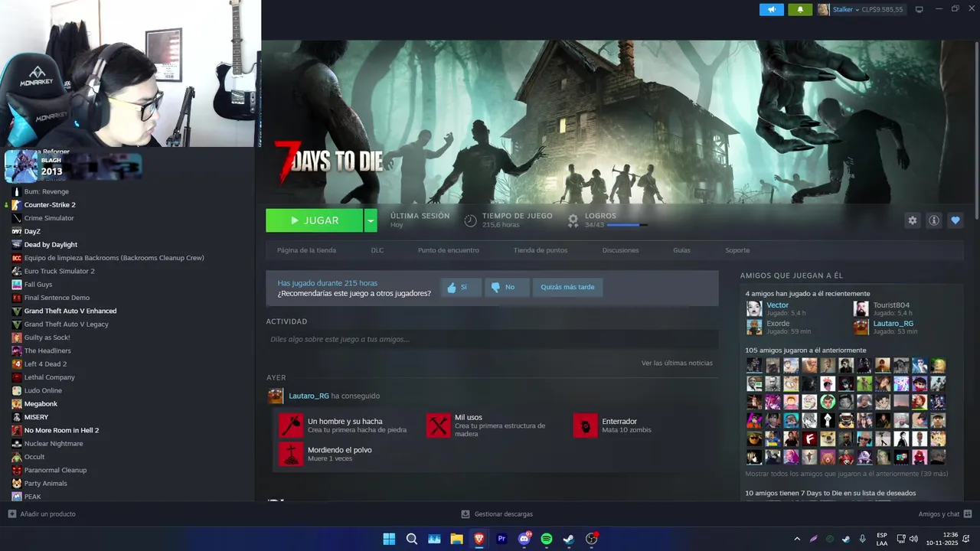Show all friends who played previously link
980x551 pixels.
846,474
